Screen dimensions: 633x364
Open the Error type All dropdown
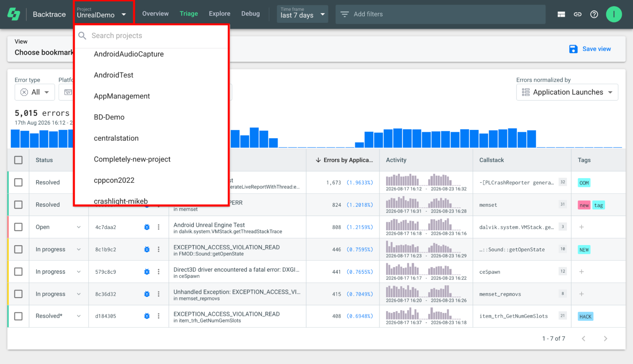pos(35,92)
